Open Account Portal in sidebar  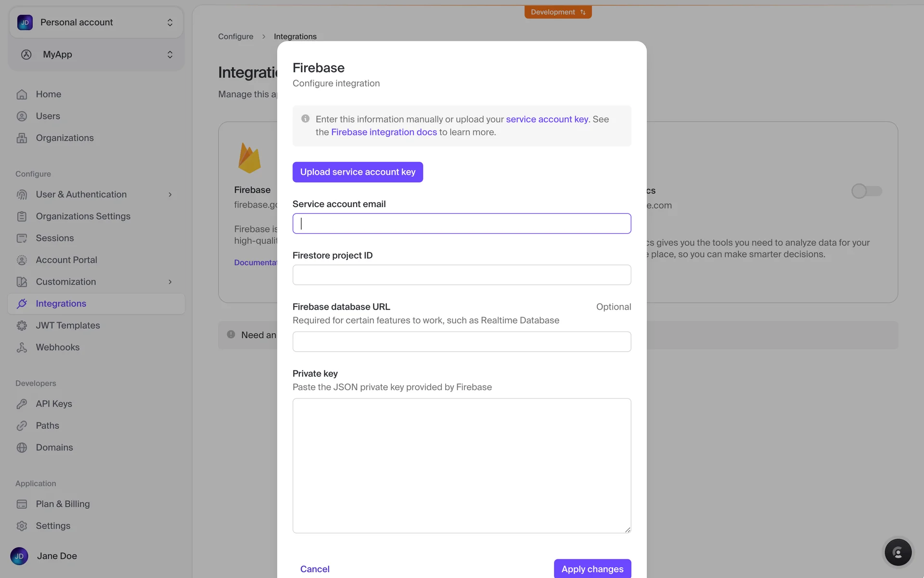[66, 260]
